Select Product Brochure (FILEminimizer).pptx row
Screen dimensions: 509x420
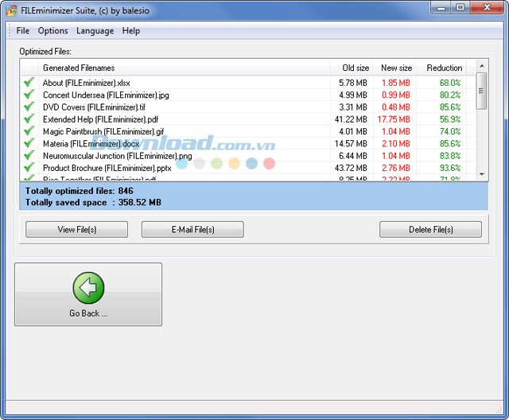[x=248, y=168]
